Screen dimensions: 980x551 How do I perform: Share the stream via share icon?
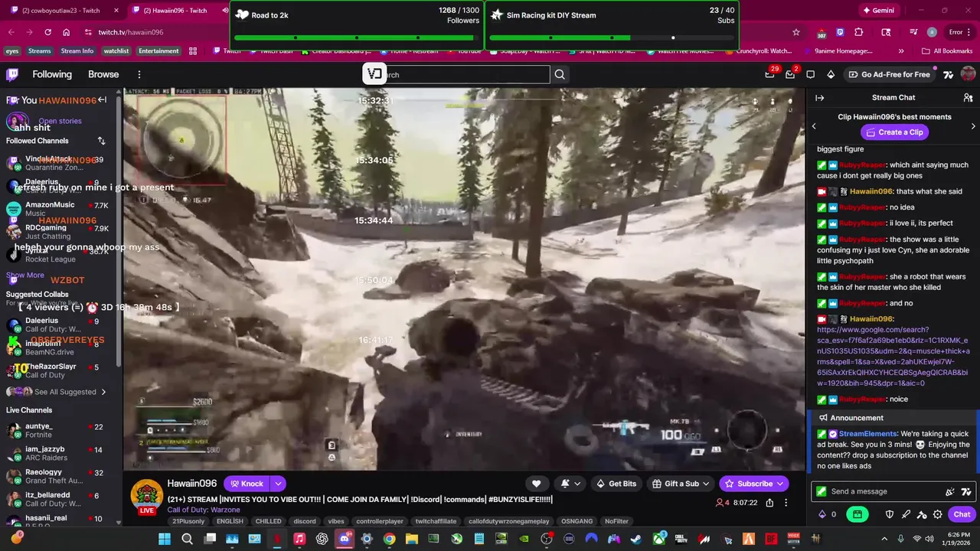pyautogui.click(x=769, y=503)
